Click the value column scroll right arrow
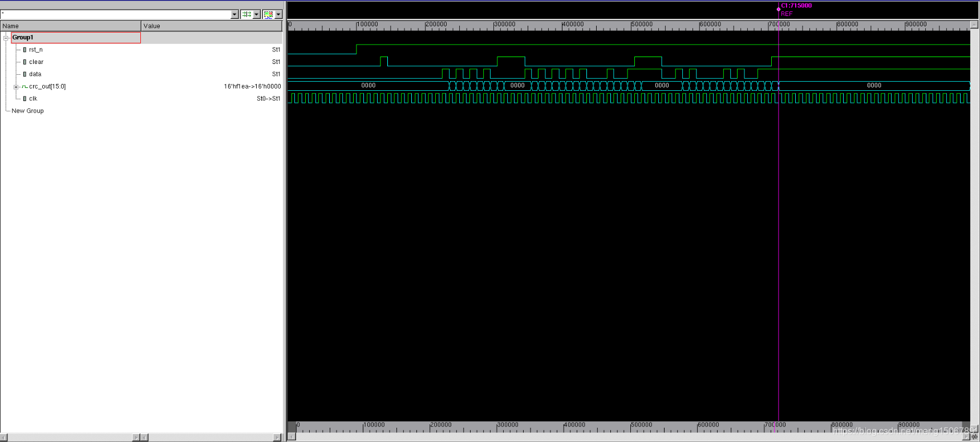This screenshot has width=980, height=442. click(277, 437)
